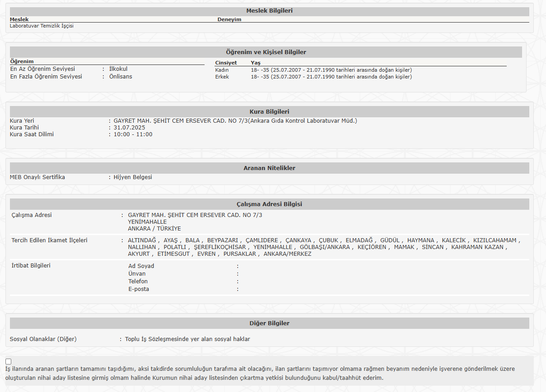Click the Kadın gender row label
Screen dimensions: 546x392
(222, 70)
